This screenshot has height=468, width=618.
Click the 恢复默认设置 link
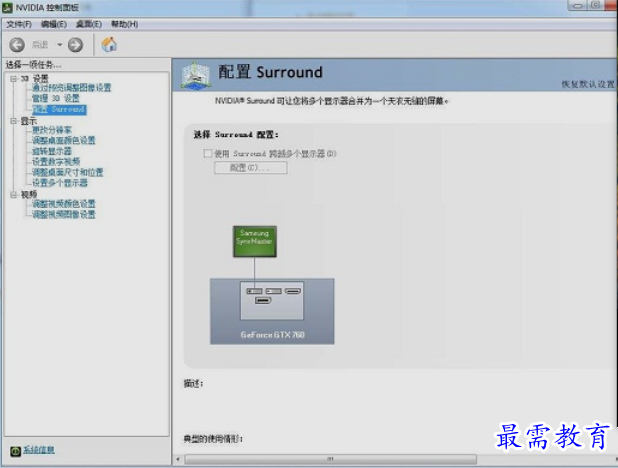coord(588,84)
